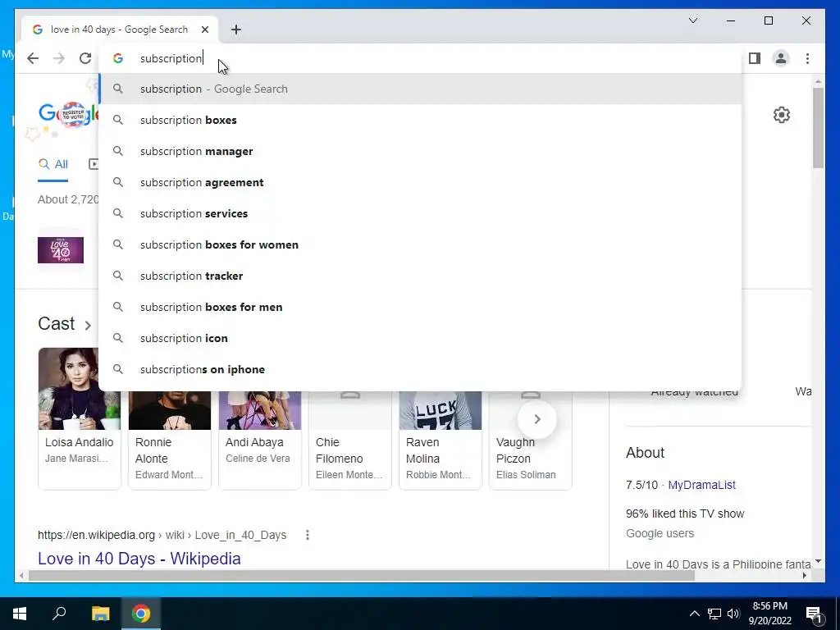Open Chie Filomeno cast card
This screenshot has width=840, height=630.
(349, 441)
